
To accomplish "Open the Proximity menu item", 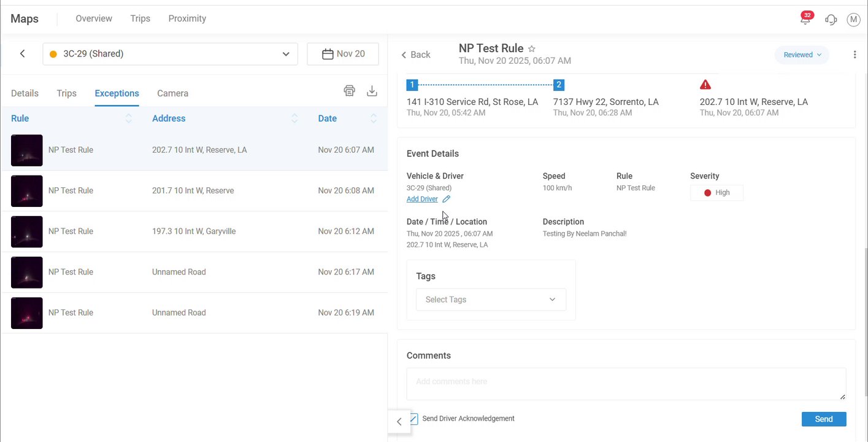I will coord(187,18).
